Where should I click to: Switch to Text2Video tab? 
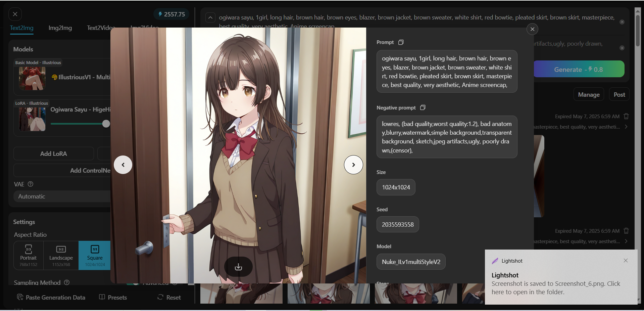pos(101,28)
